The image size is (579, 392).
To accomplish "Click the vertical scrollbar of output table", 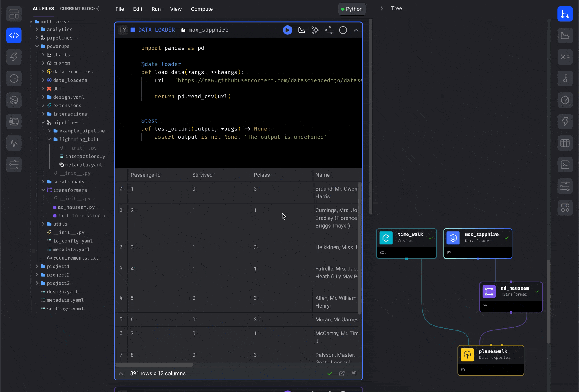I will tap(360, 248).
